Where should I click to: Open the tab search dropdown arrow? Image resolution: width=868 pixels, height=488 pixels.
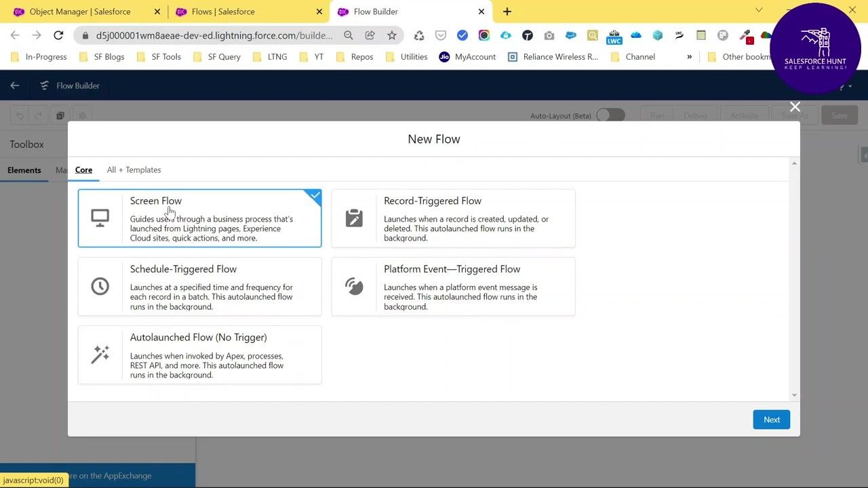click(x=759, y=10)
